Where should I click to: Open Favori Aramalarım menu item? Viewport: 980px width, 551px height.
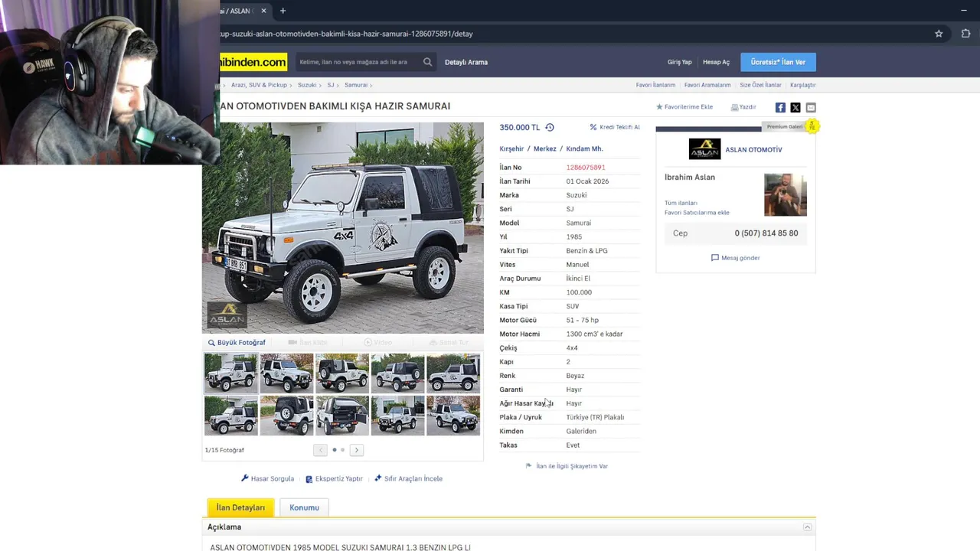707,85
